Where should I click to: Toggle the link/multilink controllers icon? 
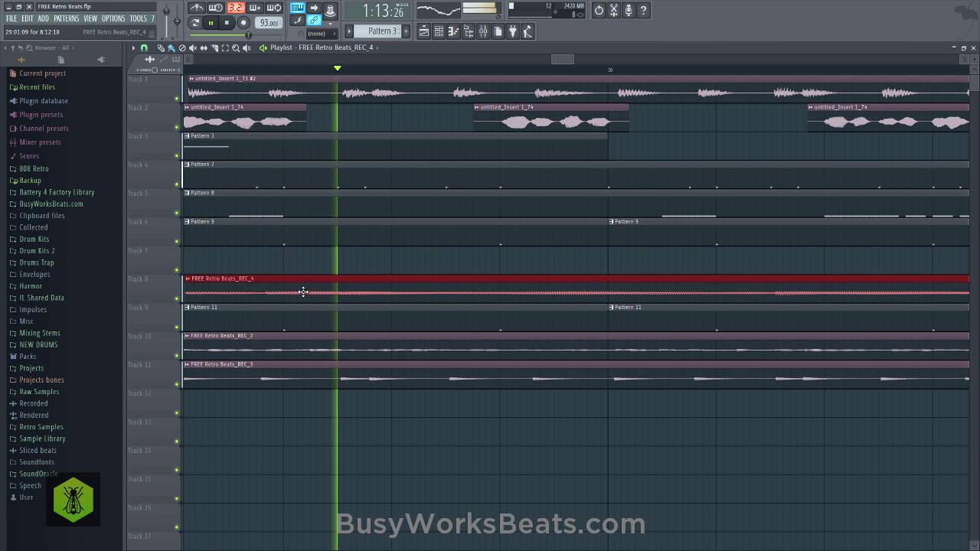[x=314, y=20]
